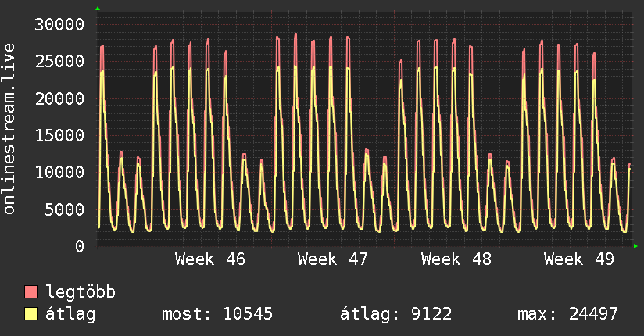The image size is (644, 336).
Task: Click the 20000 y-axis tick label
Action: [61, 98]
